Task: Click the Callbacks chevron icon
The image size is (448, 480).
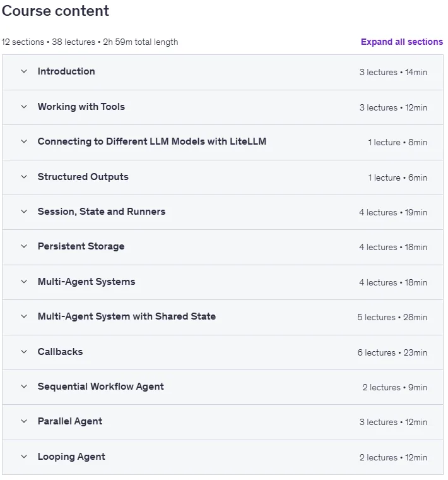Action: 24,351
